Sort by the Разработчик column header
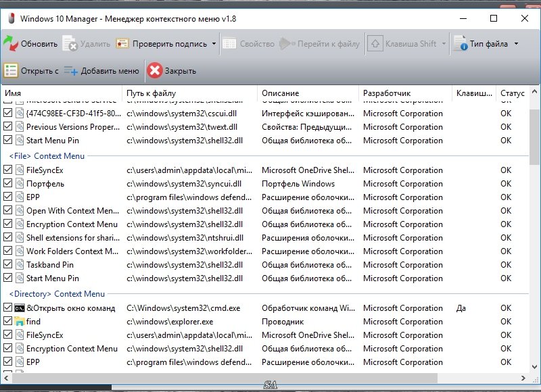This screenshot has width=541, height=392. pyautogui.click(x=405, y=93)
